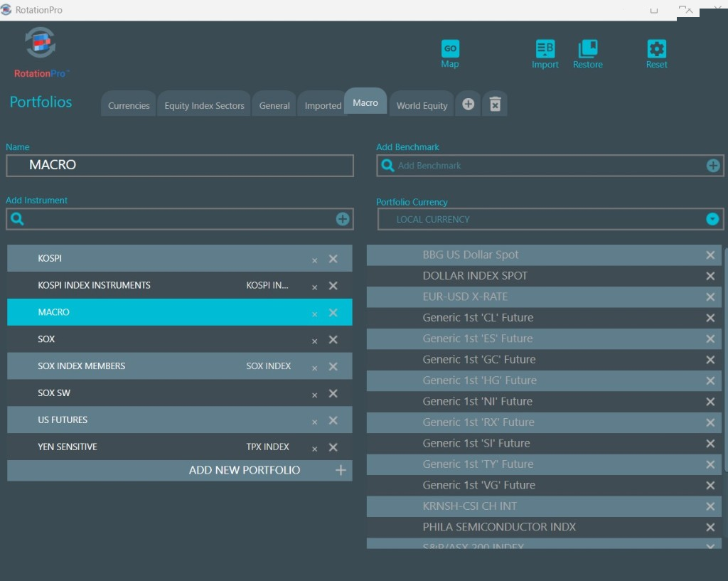The height and width of the screenshot is (581, 728).
Task: Remove Generic 1st 'NI' Future
Action: (710, 401)
